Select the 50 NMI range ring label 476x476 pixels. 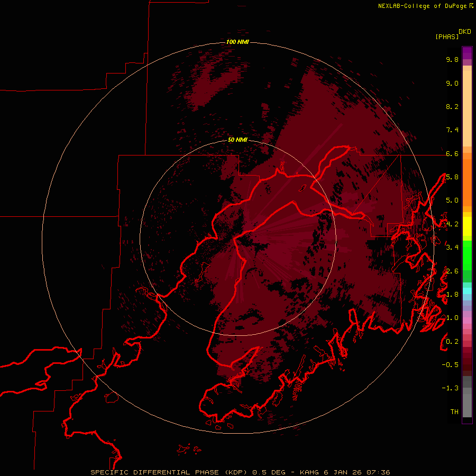click(x=237, y=140)
